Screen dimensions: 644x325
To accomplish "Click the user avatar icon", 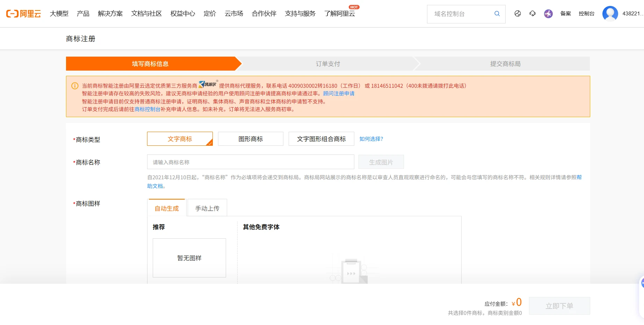I will [610, 14].
